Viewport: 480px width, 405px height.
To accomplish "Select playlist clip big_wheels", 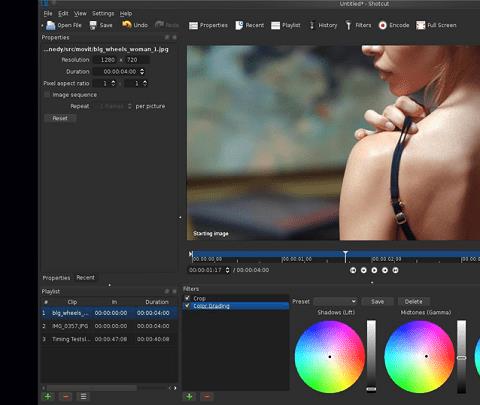I will (x=109, y=313).
